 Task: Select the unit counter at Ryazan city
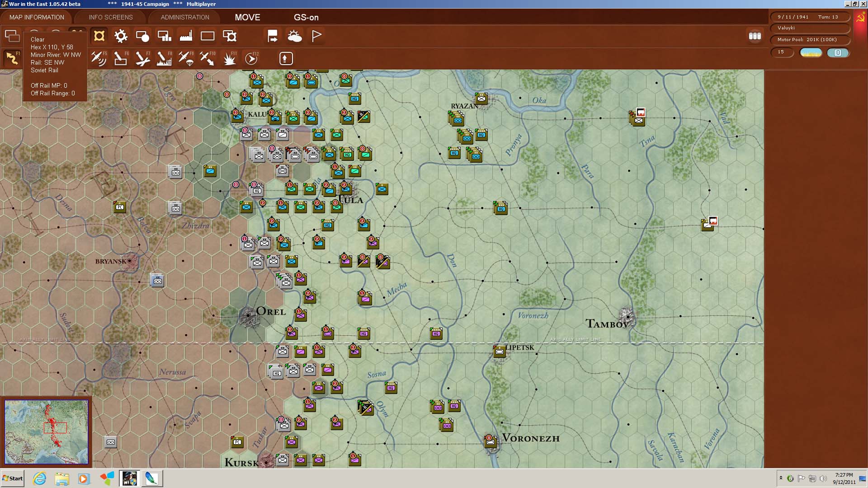coord(481,99)
